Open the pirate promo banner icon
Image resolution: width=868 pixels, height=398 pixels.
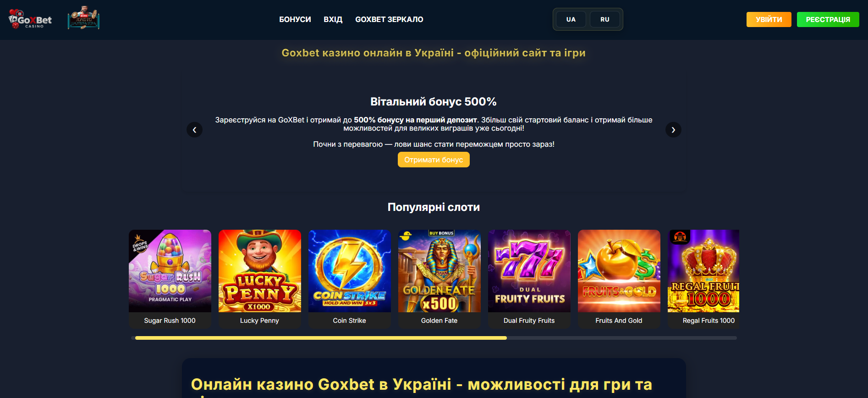[x=84, y=18]
